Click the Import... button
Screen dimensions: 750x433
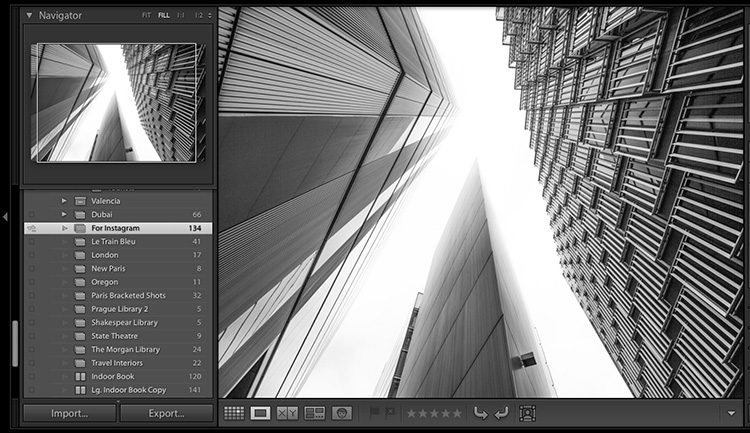[x=69, y=413]
